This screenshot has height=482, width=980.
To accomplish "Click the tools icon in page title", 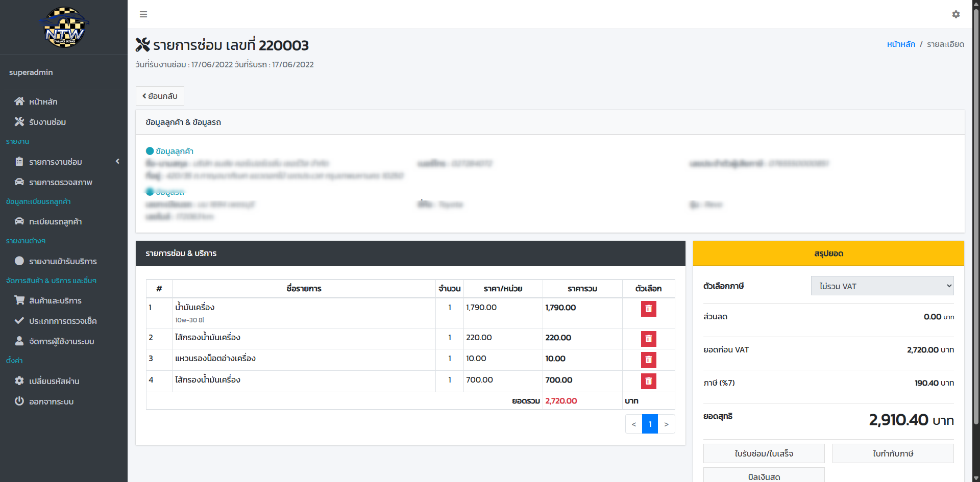I will 142,45.
